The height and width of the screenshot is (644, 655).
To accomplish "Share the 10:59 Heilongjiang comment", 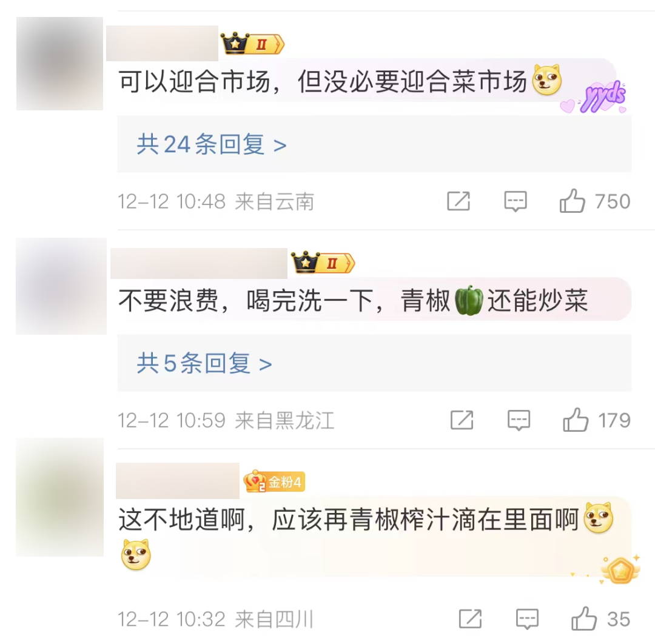I will [462, 420].
